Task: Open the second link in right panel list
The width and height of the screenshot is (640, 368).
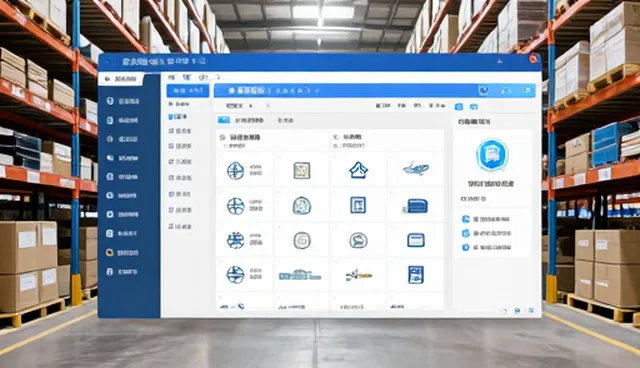Action: point(487,233)
